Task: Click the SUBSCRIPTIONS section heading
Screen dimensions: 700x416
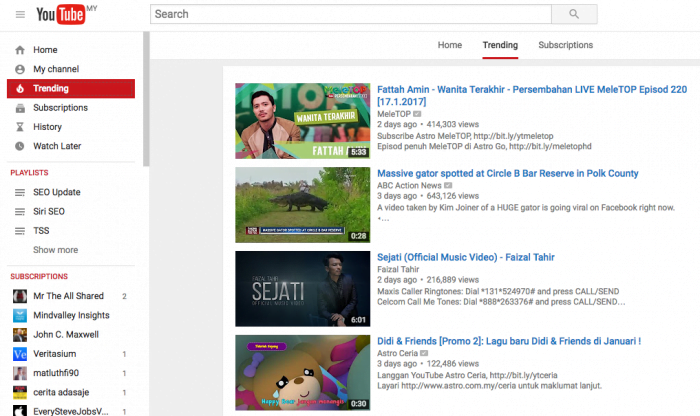Action: tap(39, 277)
